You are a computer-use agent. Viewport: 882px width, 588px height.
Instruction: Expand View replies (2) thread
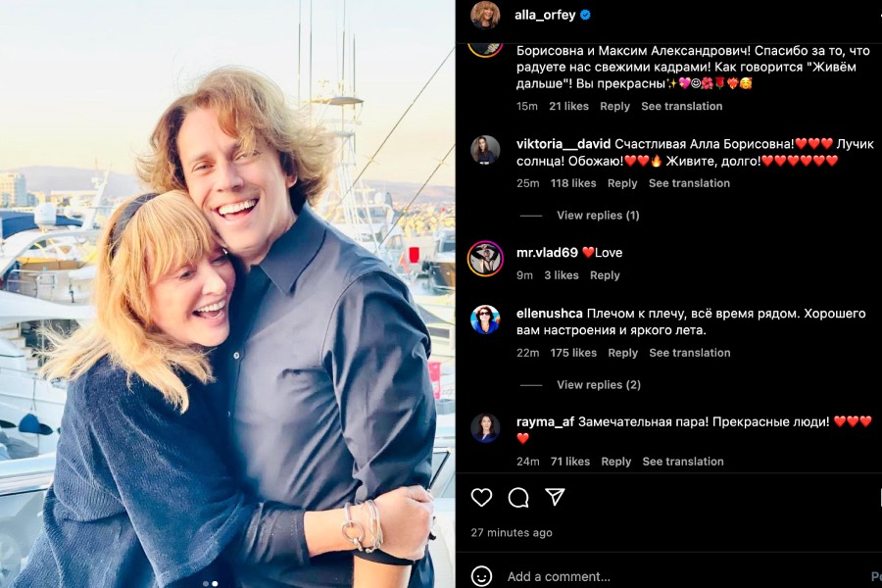pos(599,384)
